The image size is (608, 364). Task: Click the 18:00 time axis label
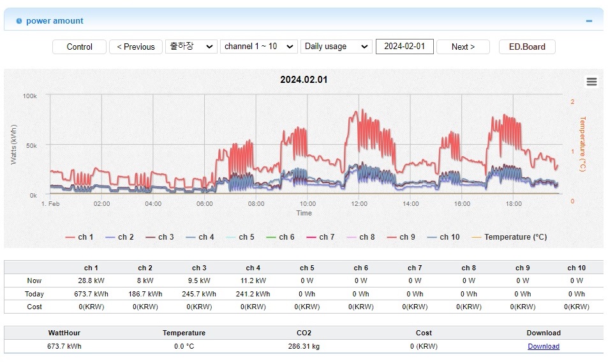tap(514, 204)
